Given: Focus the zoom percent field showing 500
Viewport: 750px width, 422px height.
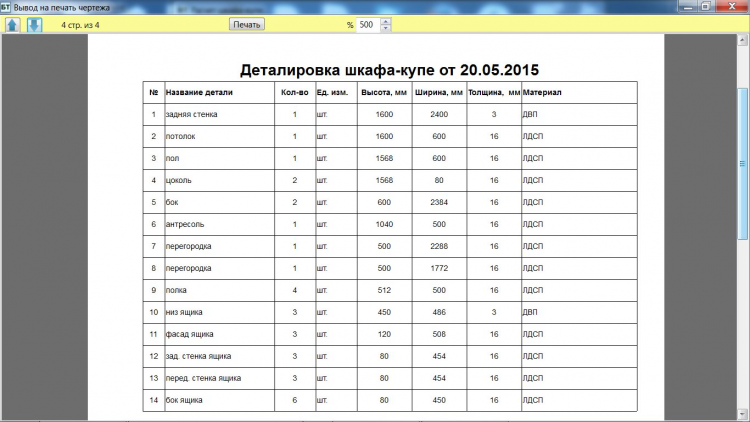Looking at the screenshot, I should pyautogui.click(x=368, y=25).
